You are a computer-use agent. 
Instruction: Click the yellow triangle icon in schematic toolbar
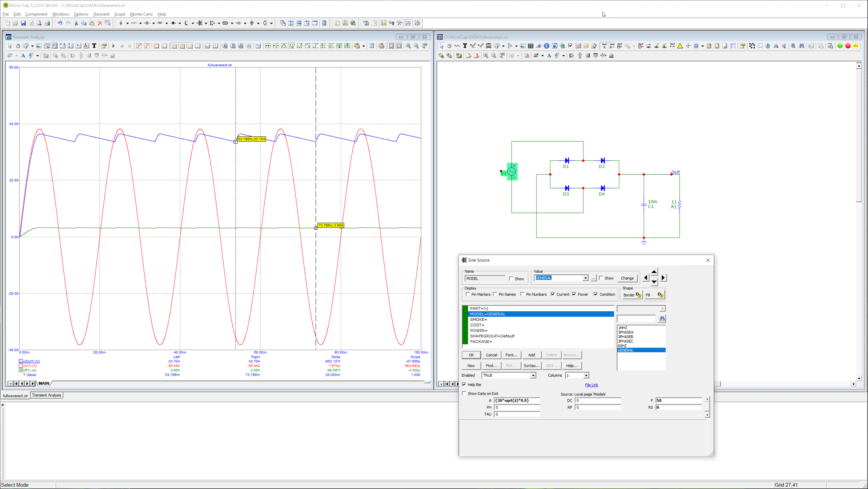click(680, 46)
